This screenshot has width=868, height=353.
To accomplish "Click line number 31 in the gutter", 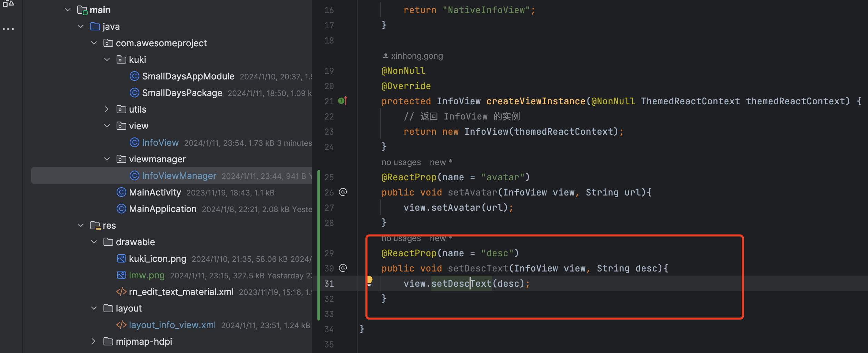I will point(329,284).
